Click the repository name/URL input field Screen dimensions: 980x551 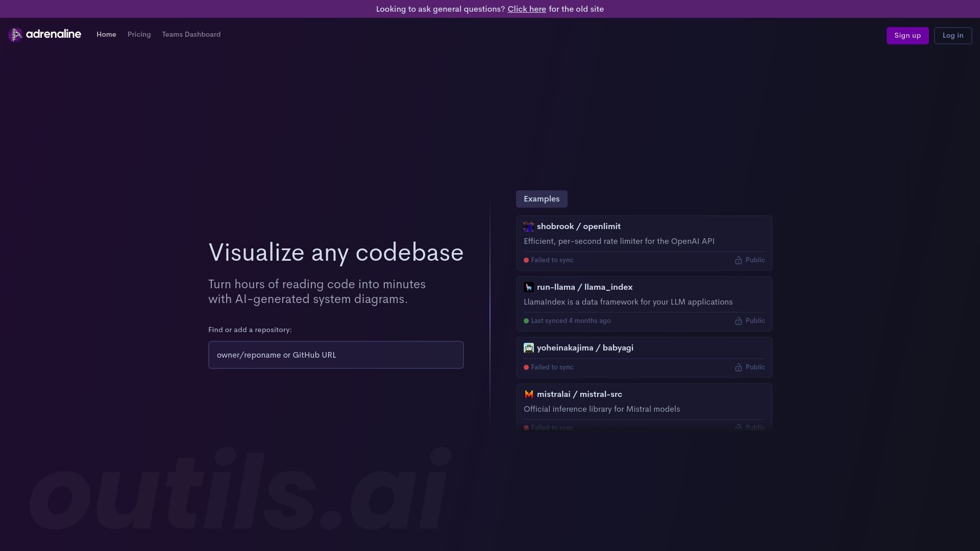pyautogui.click(x=336, y=355)
